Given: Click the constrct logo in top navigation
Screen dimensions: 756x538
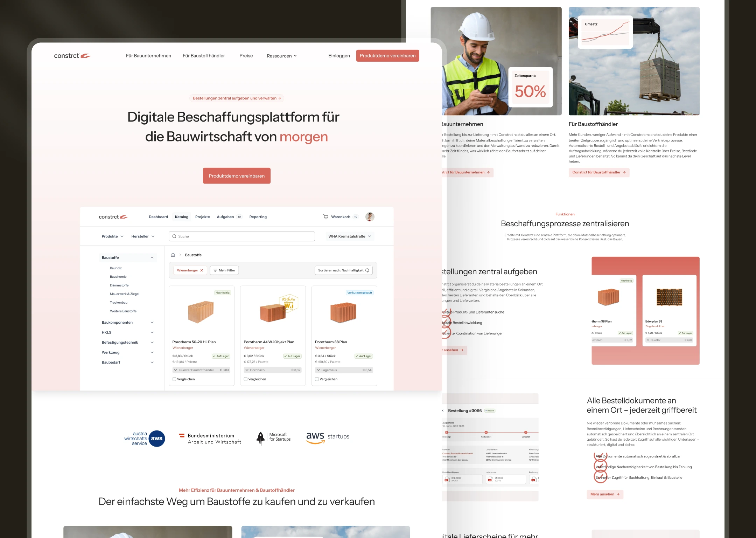Looking at the screenshot, I should coord(72,56).
